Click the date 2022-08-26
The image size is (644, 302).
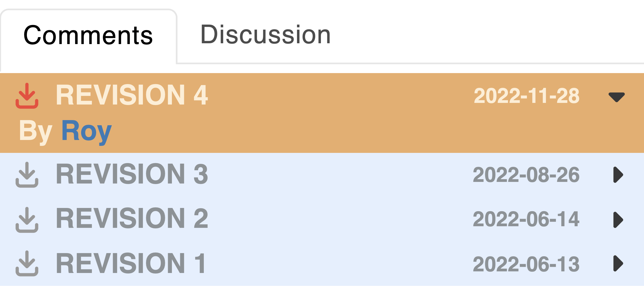click(x=526, y=175)
